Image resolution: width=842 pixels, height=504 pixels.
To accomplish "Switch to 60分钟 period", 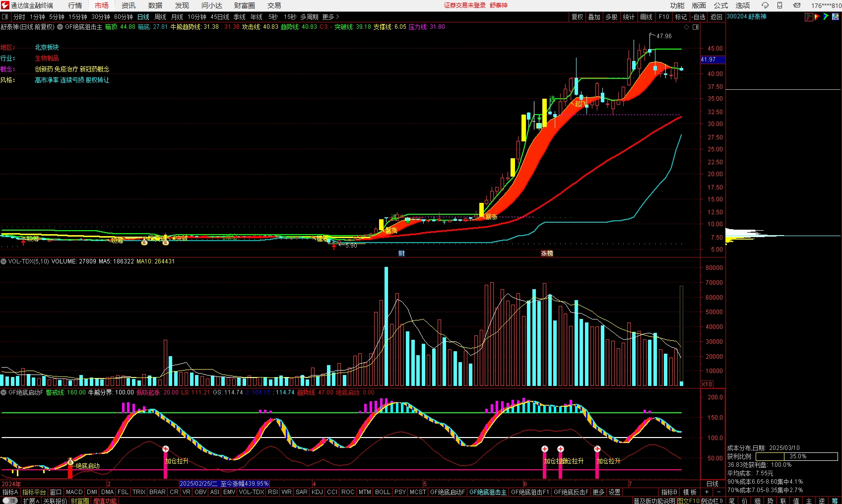I will (124, 17).
